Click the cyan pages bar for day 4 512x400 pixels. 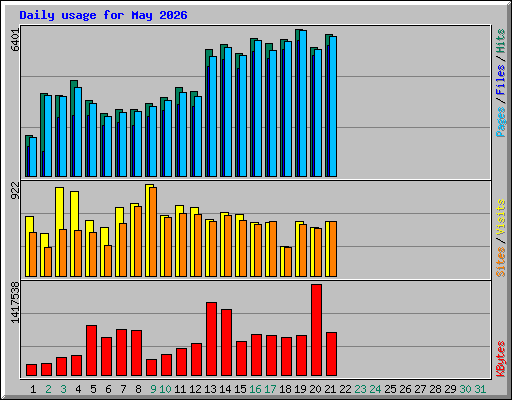(x=78, y=132)
